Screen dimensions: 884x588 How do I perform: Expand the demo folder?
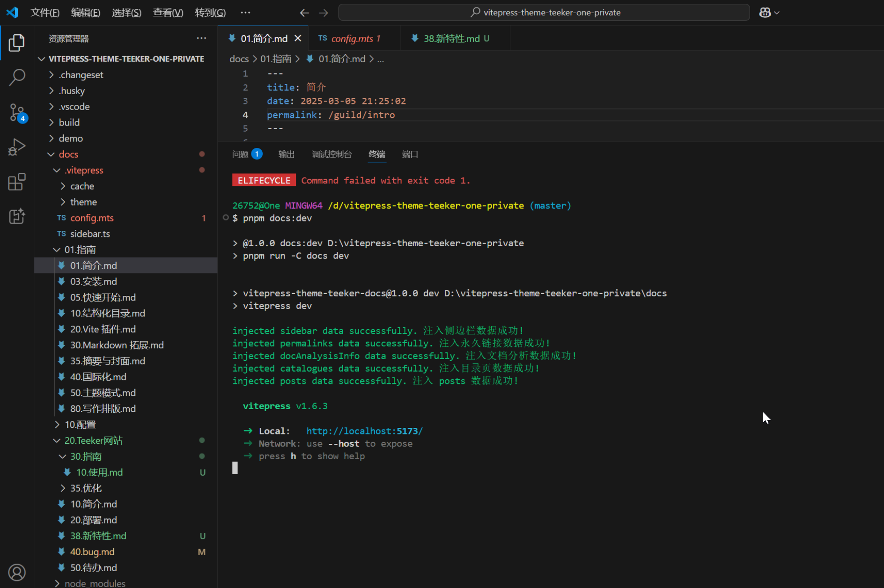coord(125,138)
